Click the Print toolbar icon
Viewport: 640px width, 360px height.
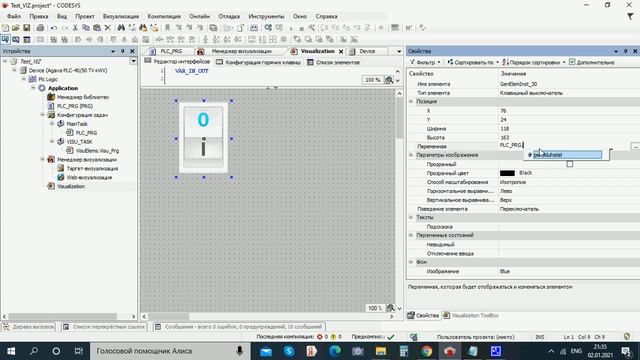pyautogui.click(x=40, y=28)
